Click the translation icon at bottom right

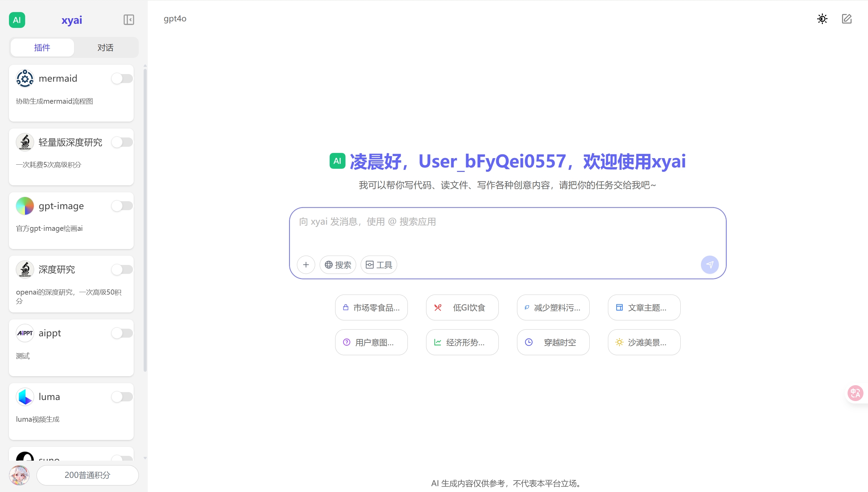pyautogui.click(x=855, y=393)
